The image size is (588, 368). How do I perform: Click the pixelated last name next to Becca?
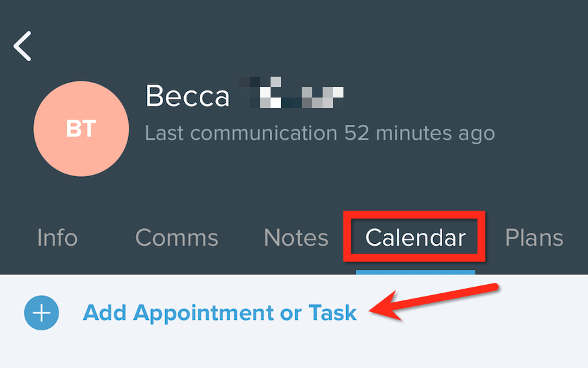click(x=291, y=92)
